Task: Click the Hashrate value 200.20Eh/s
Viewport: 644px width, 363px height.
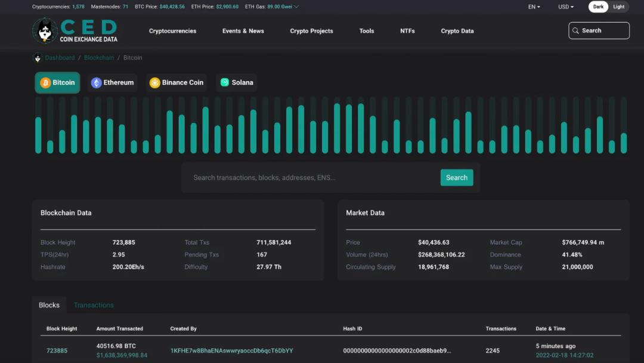Action: point(128,267)
